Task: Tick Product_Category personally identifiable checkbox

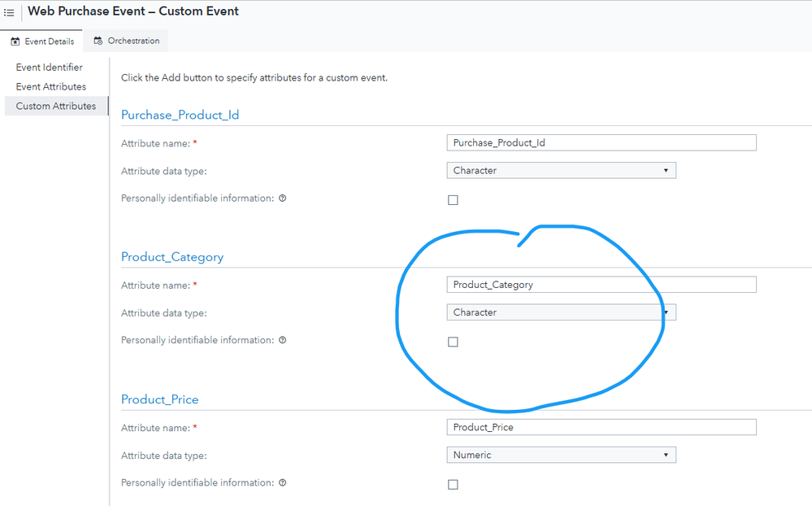Action: click(x=454, y=342)
